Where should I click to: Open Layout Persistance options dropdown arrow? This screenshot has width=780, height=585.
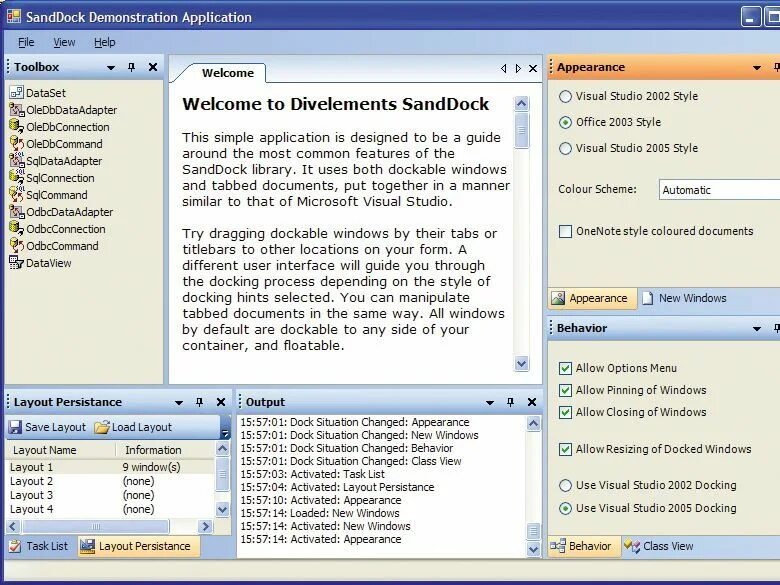[x=179, y=402]
